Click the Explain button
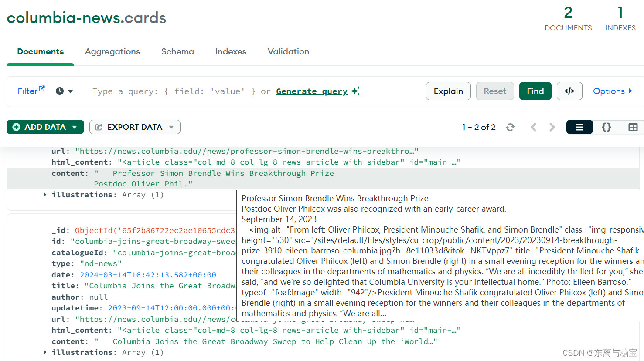Image resolution: width=644 pixels, height=361 pixels. click(x=448, y=91)
